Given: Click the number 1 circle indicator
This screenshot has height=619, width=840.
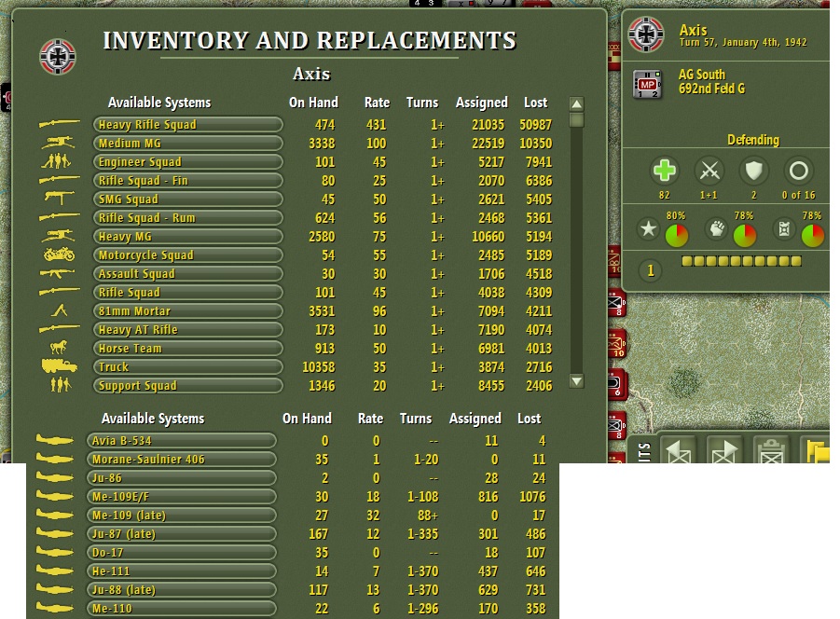Looking at the screenshot, I should click(x=651, y=270).
